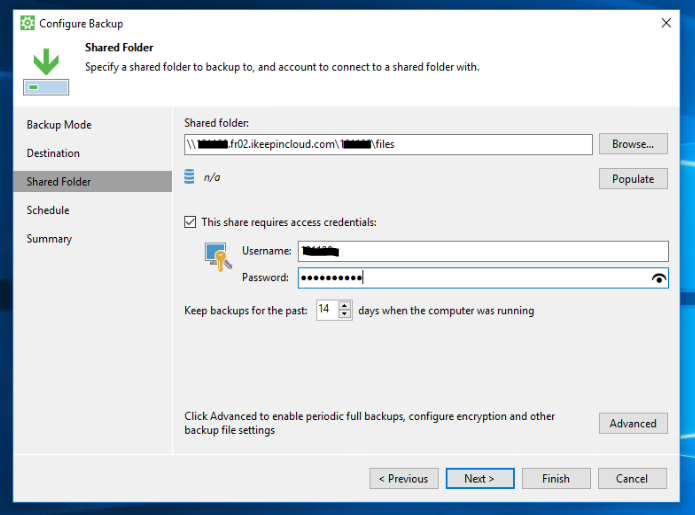This screenshot has height=515, width=695.
Task: Click the blue database storage icon beside n/a
Action: (x=189, y=176)
